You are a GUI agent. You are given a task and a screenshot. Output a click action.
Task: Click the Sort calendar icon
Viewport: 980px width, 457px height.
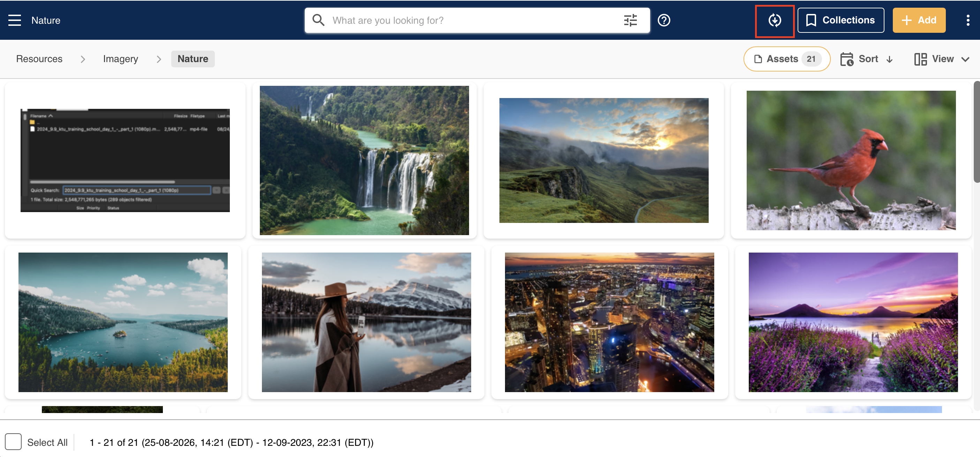coord(846,59)
